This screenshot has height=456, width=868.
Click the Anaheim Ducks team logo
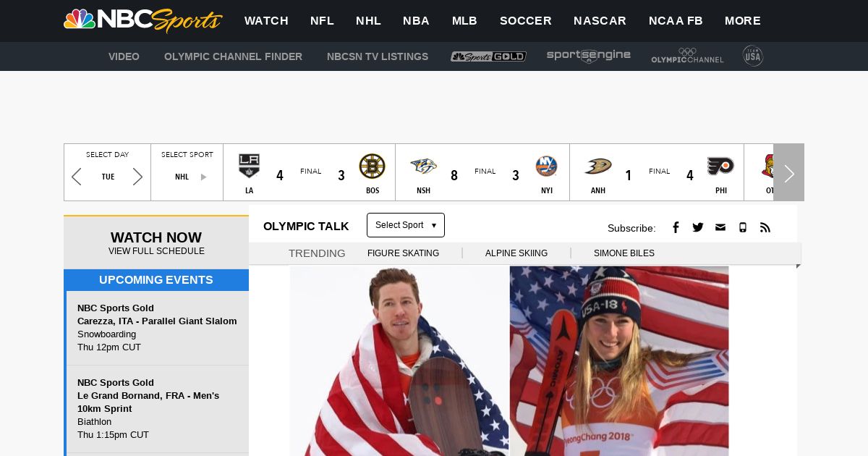(598, 166)
